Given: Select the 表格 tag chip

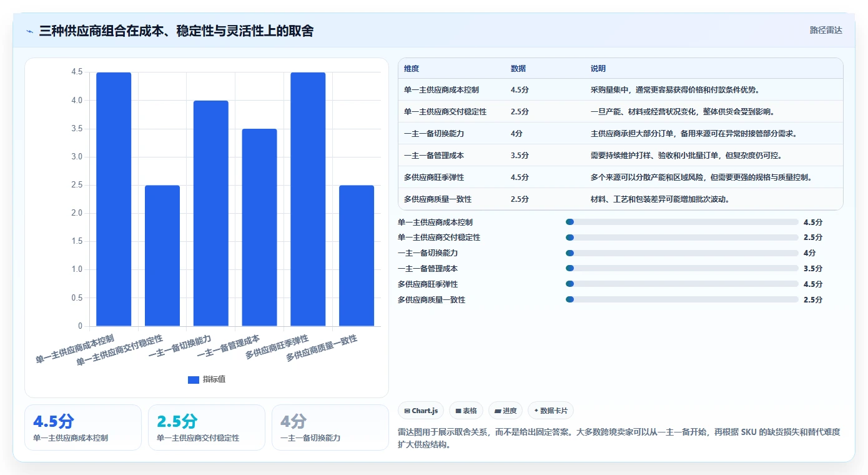Looking at the screenshot, I should click(x=466, y=411).
